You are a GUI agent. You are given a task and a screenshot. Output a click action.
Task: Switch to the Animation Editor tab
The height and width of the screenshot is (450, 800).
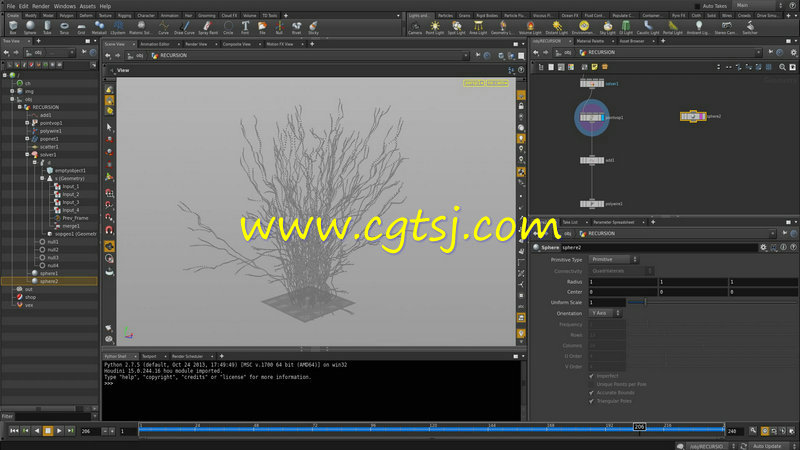tap(155, 44)
